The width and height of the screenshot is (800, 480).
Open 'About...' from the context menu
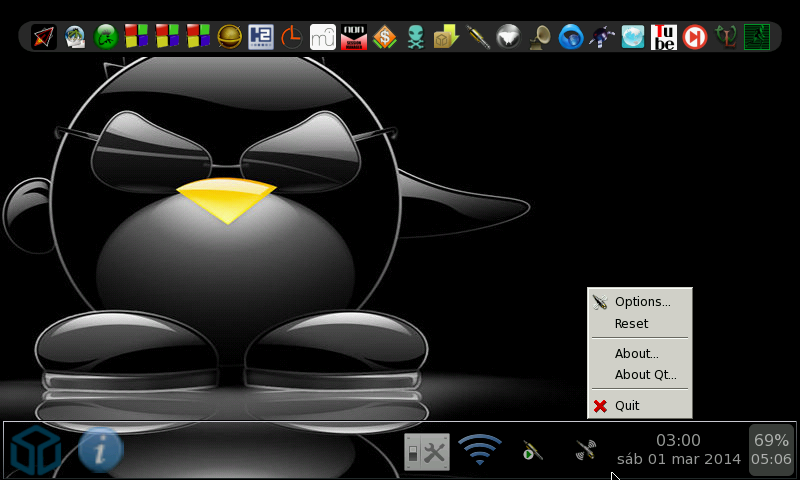(640, 353)
